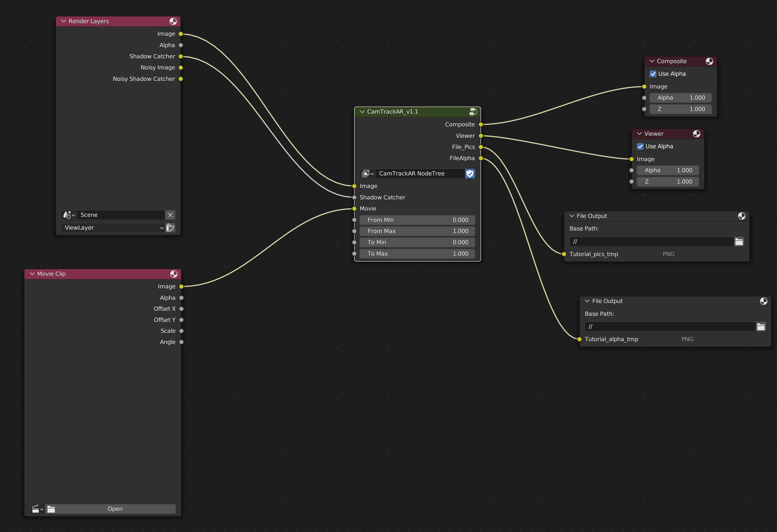Toggle fake user shield on CamTrackAR NodeTree
The height and width of the screenshot is (532, 777).
[x=470, y=173]
